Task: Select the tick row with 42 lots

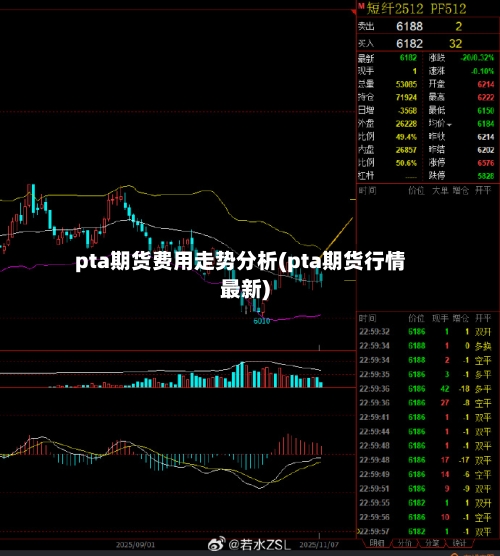Action: pyautogui.click(x=425, y=389)
